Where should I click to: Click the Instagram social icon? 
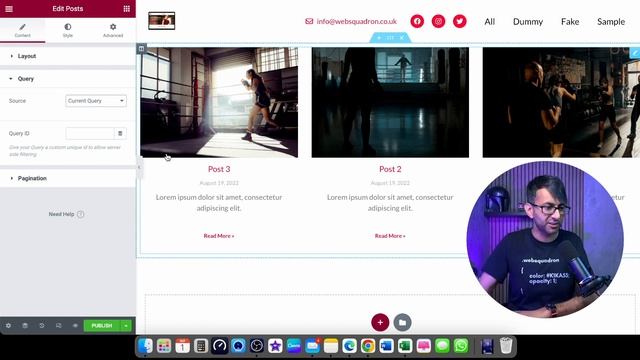[x=438, y=21]
